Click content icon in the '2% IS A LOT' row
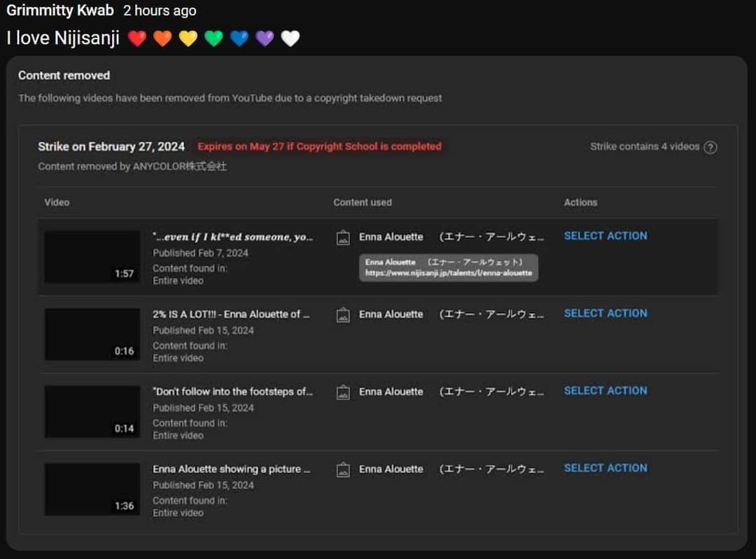Screen dimensions: 756x559 point(343,315)
